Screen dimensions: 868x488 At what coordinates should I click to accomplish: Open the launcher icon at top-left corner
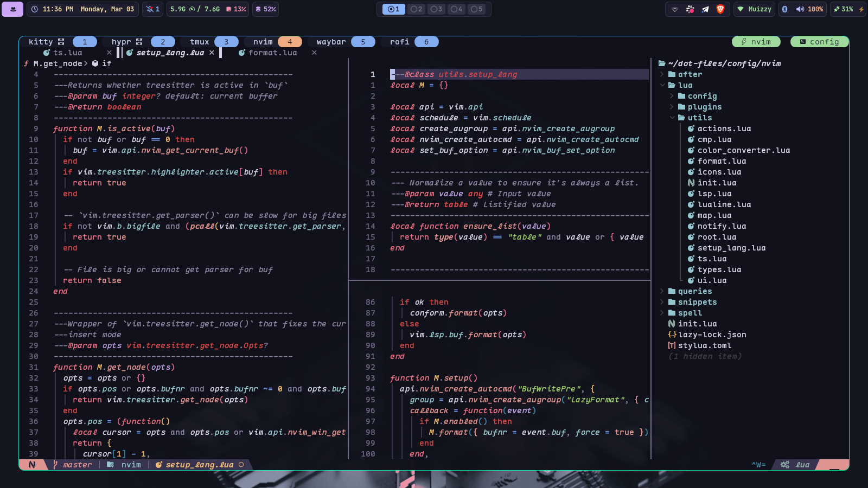click(x=12, y=9)
